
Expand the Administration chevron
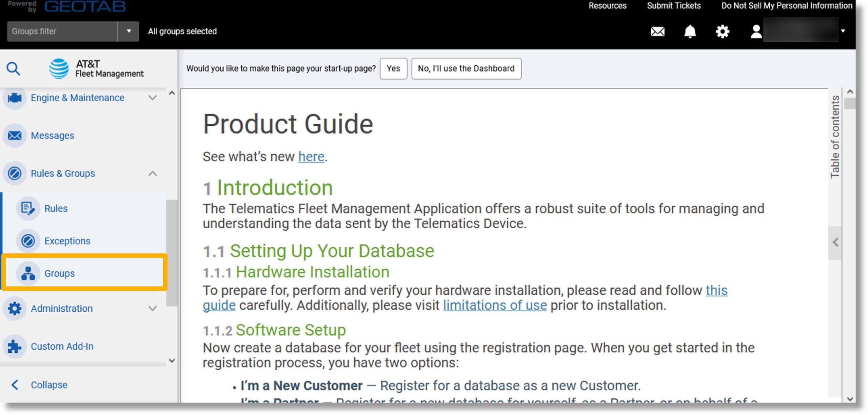(x=153, y=309)
